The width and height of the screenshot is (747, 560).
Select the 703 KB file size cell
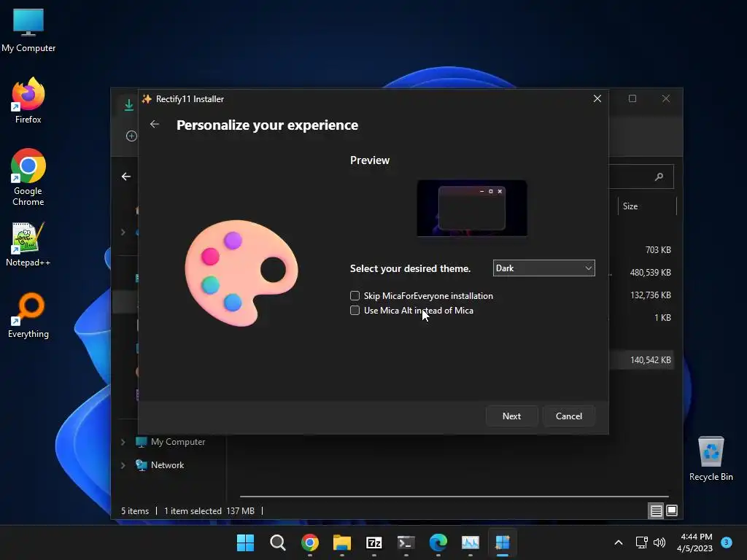[x=658, y=250]
